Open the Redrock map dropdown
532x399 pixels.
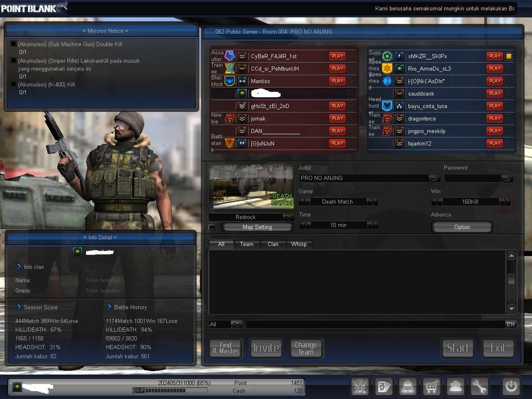point(288,217)
